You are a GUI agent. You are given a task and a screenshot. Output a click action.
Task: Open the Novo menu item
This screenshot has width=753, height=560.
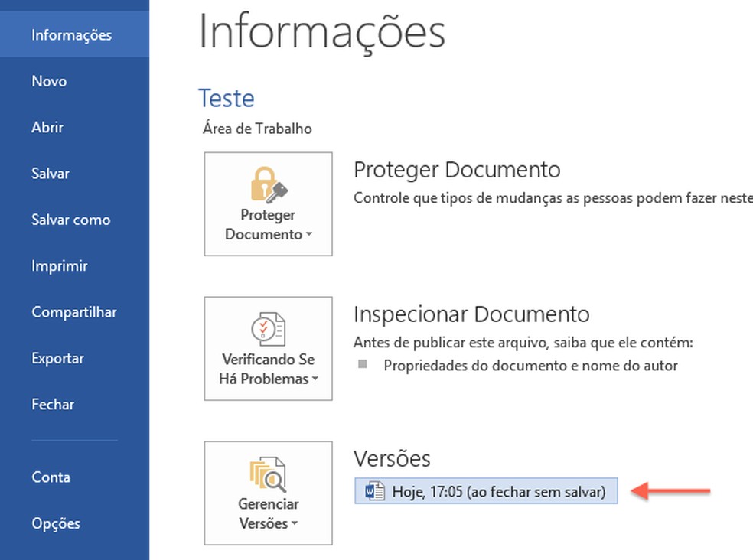pyautogui.click(x=49, y=81)
